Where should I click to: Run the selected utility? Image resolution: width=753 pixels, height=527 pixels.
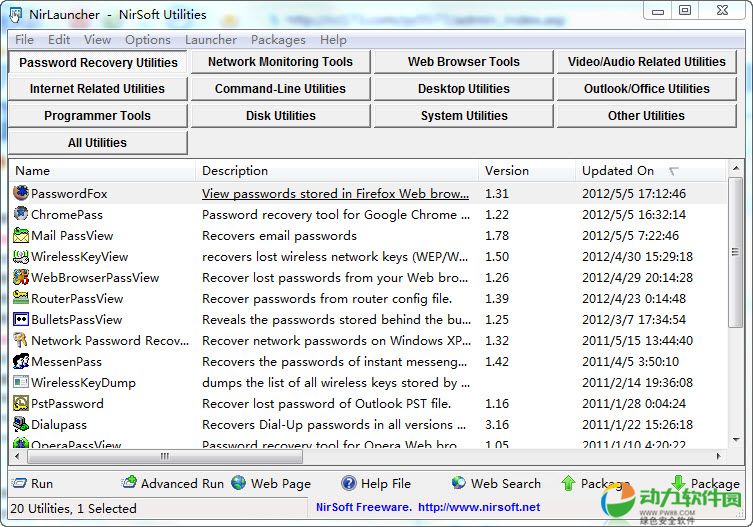click(33, 483)
